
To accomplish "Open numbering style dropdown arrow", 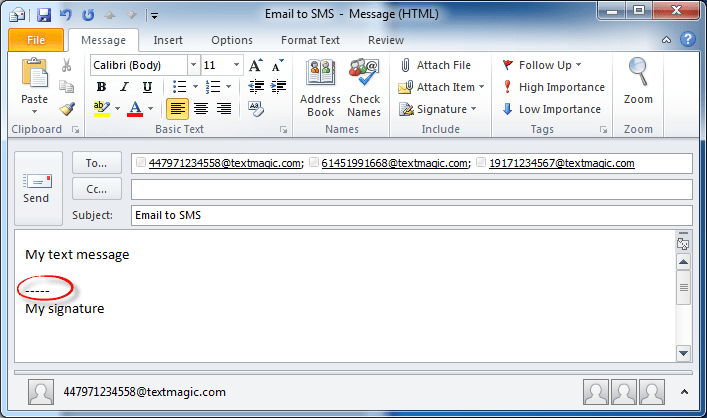I will 228,87.
